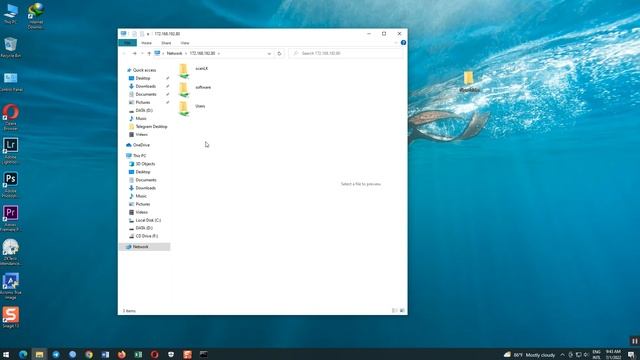Select Network in navigation pane
The width and height of the screenshot is (640, 360).
pos(144,247)
